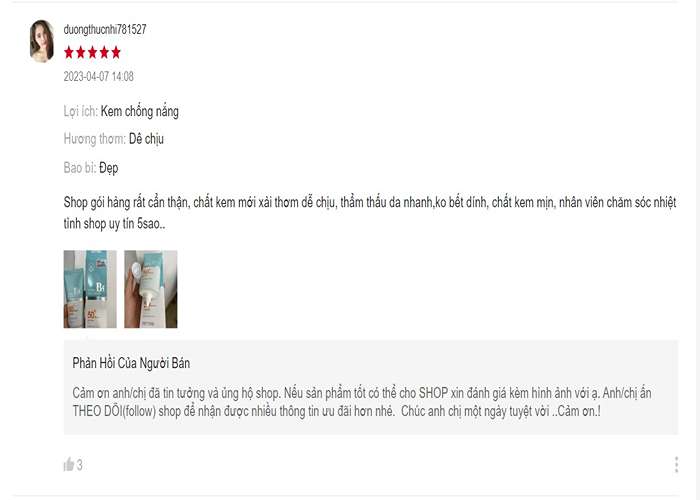Click the 'Hương thơm: Dễ chịu' attribute
The image size is (700, 500).
tap(114, 139)
